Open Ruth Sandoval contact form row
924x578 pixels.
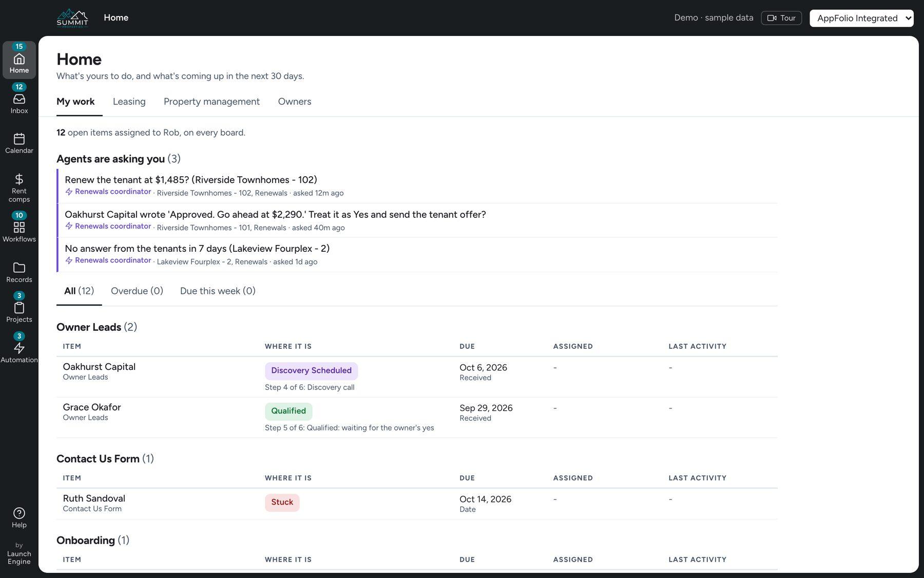[417, 504]
